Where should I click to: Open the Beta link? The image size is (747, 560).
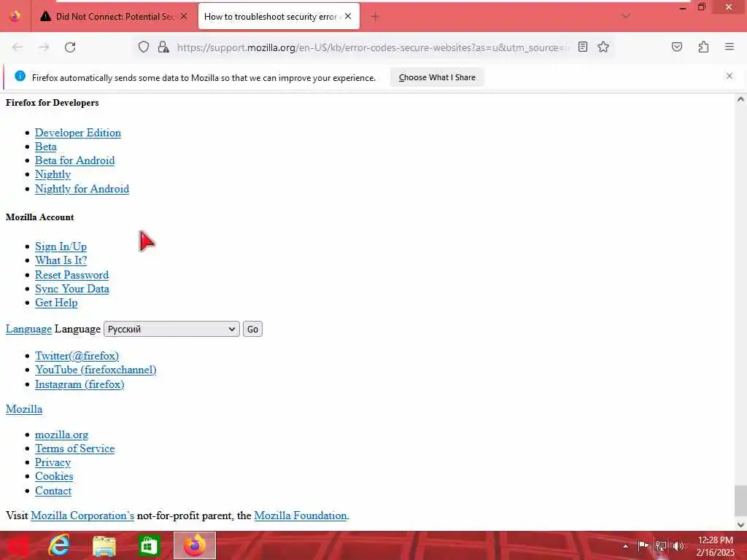click(46, 147)
